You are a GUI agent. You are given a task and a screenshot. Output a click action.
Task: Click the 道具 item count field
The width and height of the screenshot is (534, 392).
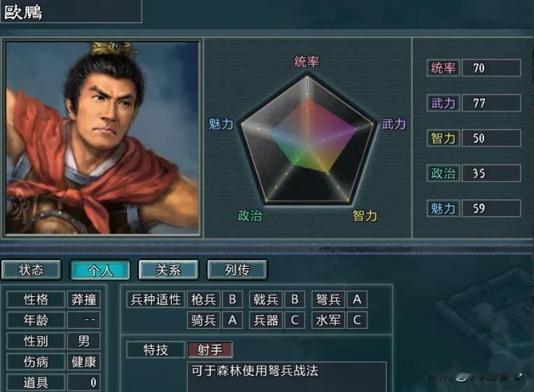pos(84,382)
